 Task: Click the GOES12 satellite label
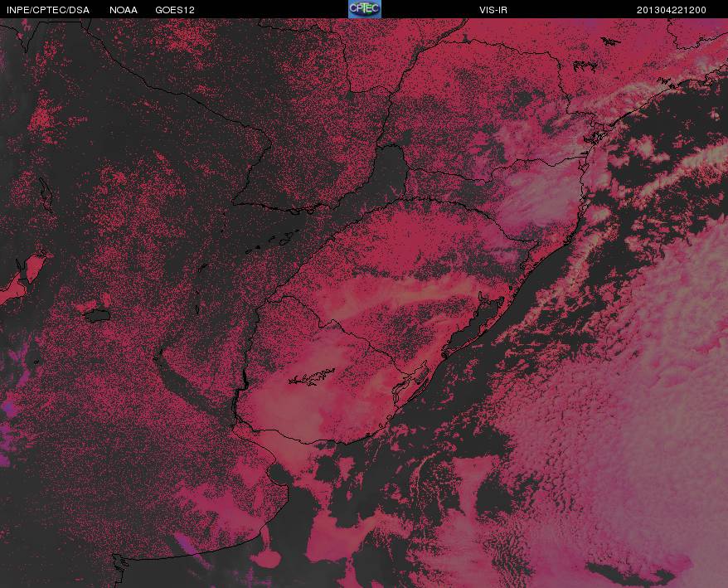(175, 10)
